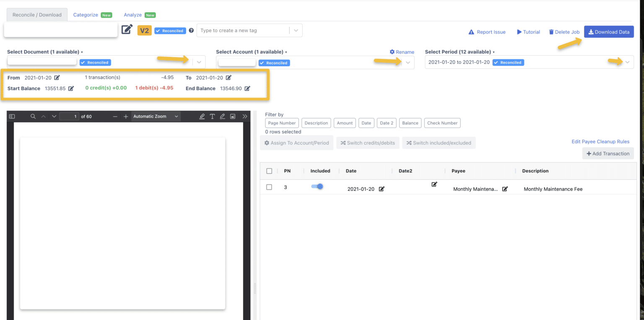Go to next page with the down chevron
The width and height of the screenshot is (644, 320).
(x=54, y=116)
